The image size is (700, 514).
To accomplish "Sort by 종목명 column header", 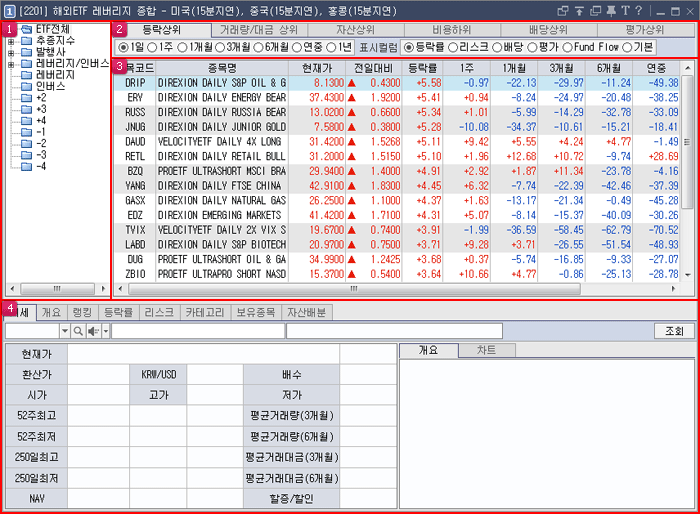I will 222,68.
